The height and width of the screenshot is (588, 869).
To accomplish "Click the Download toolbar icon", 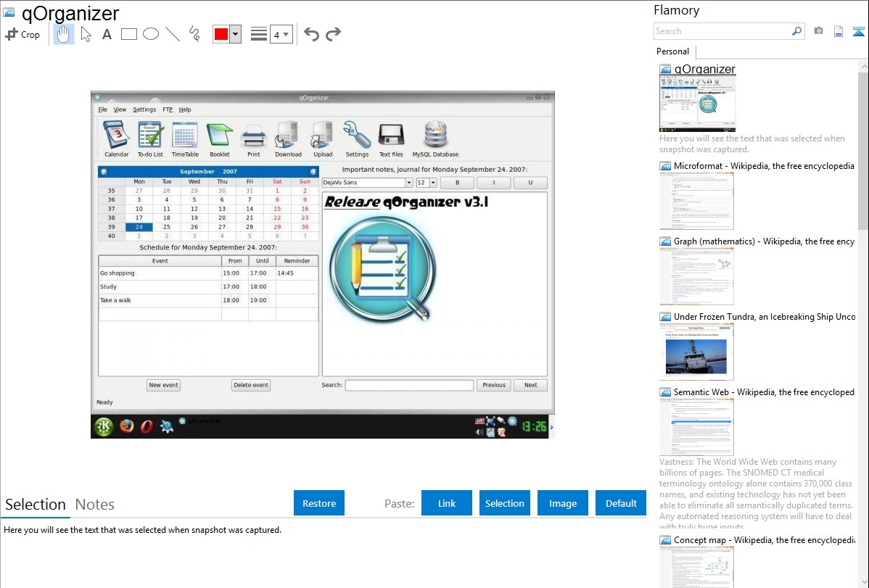I will (288, 139).
